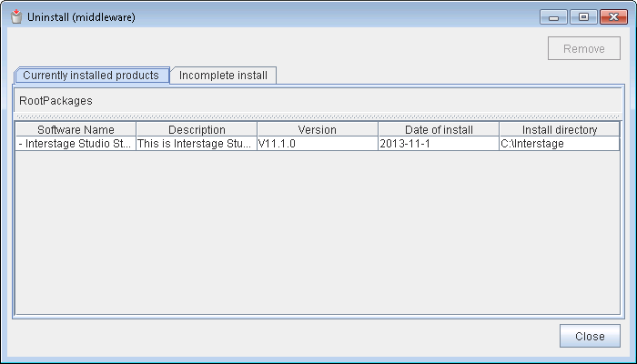Click the C:\Interstage directory cell

click(x=560, y=144)
